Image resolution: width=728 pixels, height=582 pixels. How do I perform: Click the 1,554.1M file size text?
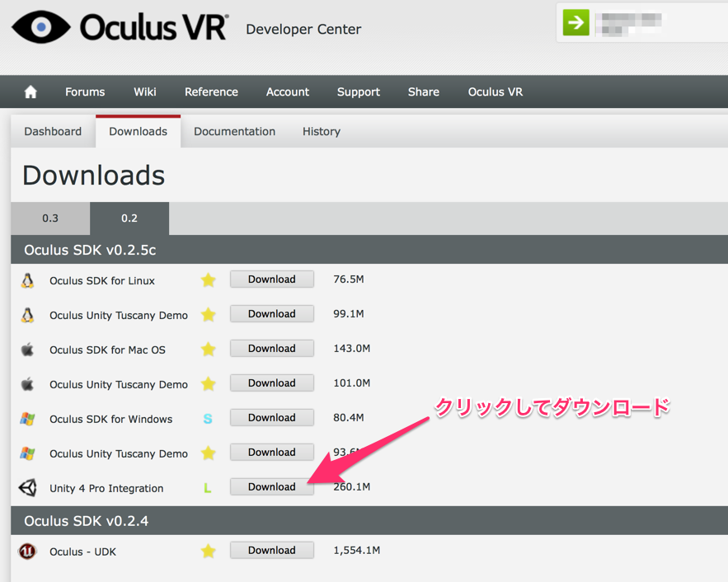(356, 551)
